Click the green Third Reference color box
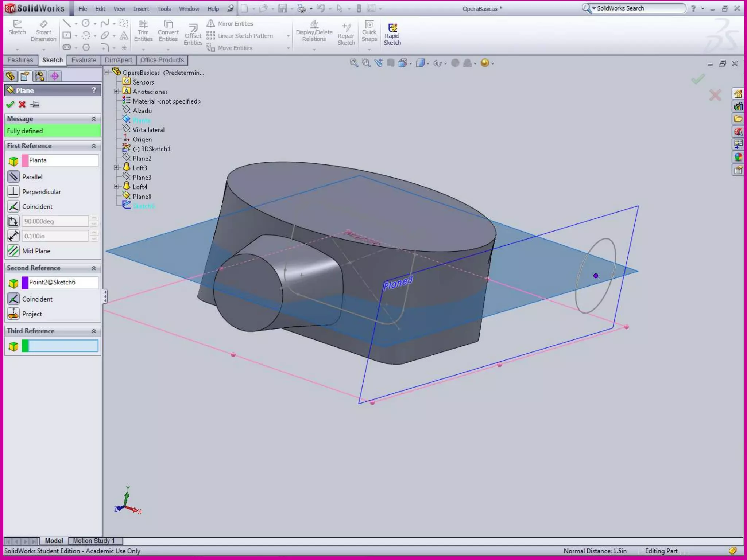 pos(25,346)
